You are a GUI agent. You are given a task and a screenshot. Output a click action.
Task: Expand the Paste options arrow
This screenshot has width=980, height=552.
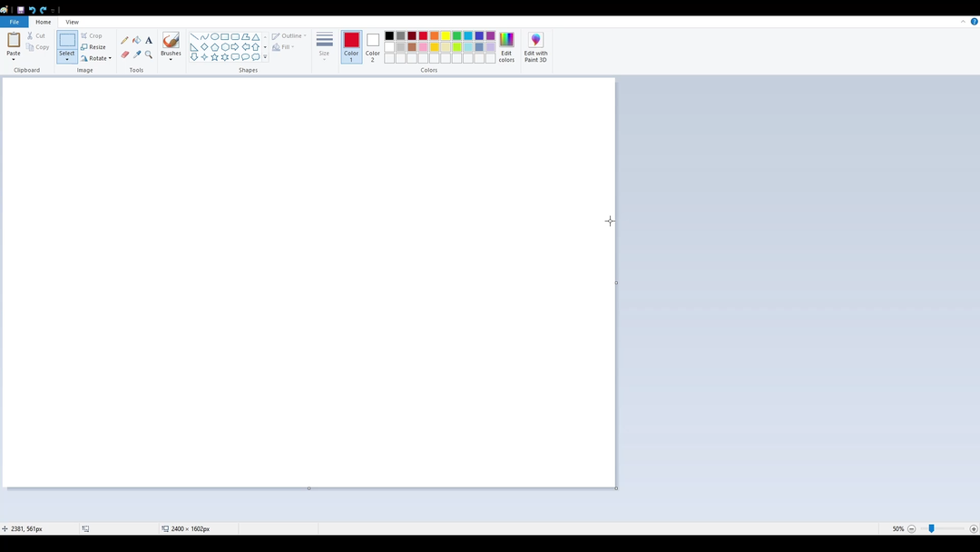(14, 60)
